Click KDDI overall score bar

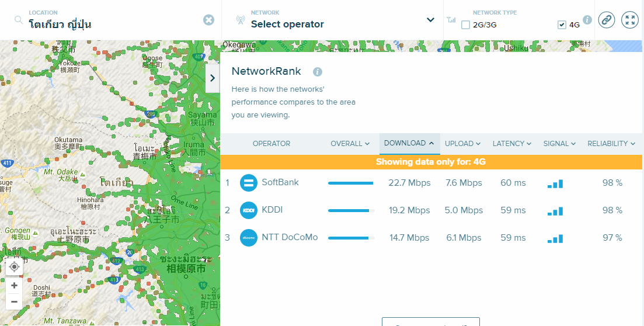click(x=351, y=210)
